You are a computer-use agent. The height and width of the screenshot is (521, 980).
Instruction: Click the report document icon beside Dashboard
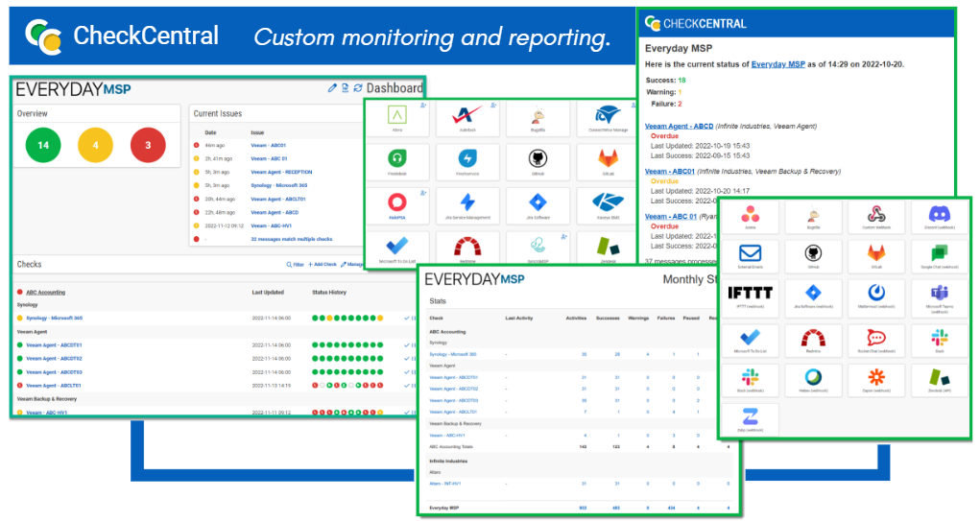pyautogui.click(x=345, y=88)
